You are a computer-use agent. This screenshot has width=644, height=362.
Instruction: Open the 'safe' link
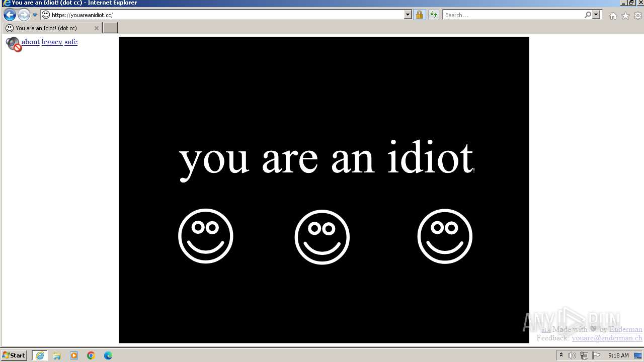(71, 42)
